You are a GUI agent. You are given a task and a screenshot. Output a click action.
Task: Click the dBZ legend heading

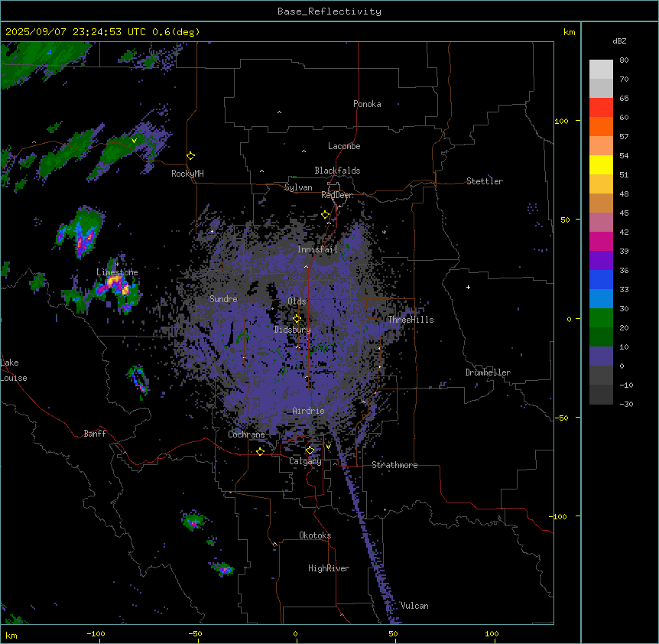(619, 41)
